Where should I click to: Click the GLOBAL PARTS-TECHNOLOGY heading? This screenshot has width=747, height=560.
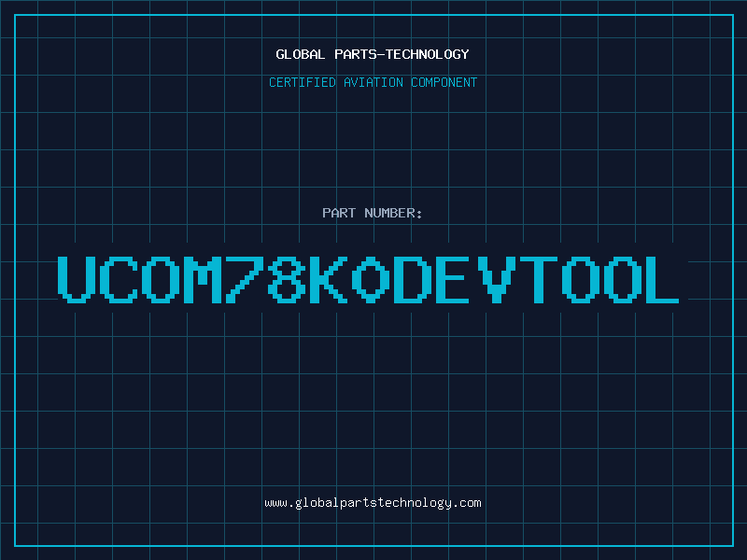(373, 54)
